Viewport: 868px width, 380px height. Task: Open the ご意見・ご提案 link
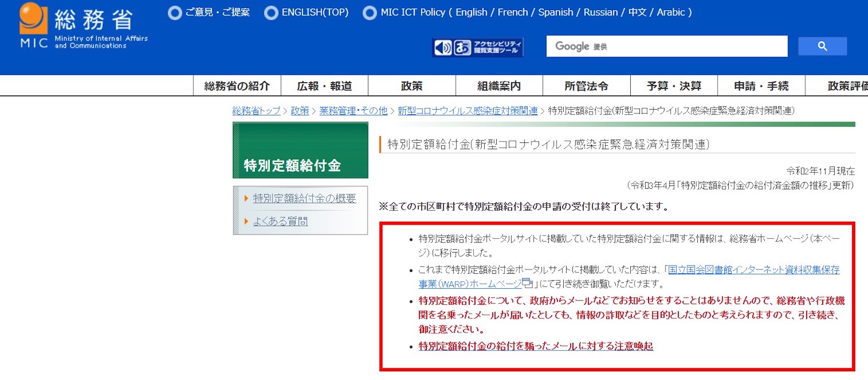[x=217, y=12]
